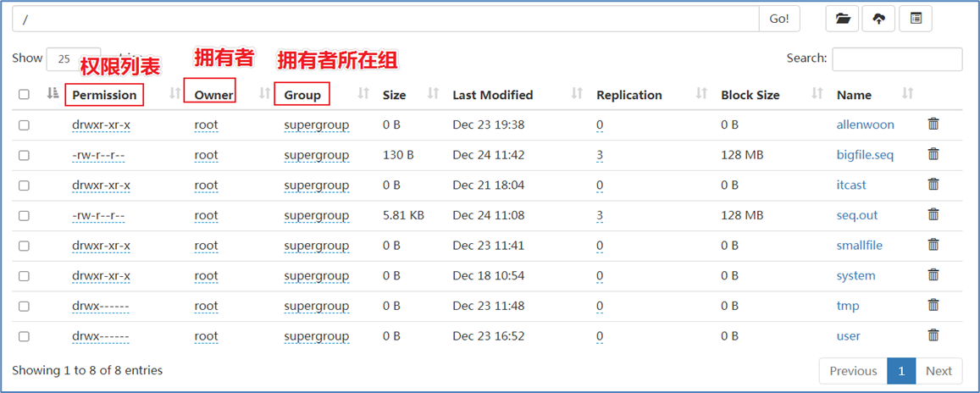This screenshot has width=980, height=393.
Task: Delete the tmp directory trash icon
Action: [933, 305]
